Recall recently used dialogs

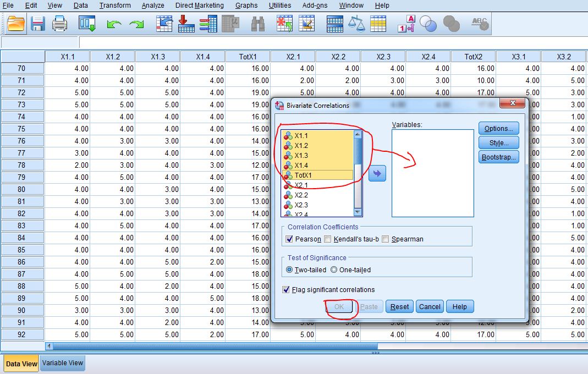point(87,24)
